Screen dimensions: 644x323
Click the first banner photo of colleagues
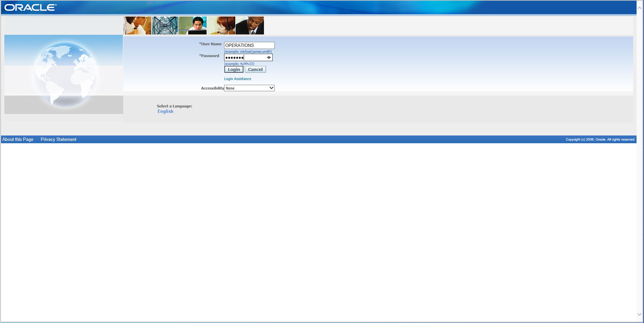point(137,26)
